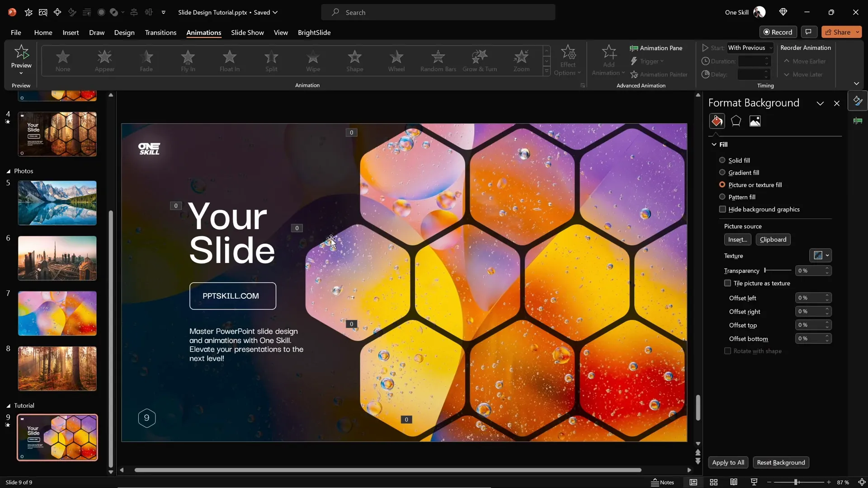Select the forest slide 8 thumbnail
This screenshot has height=488, width=868.
[x=57, y=368]
